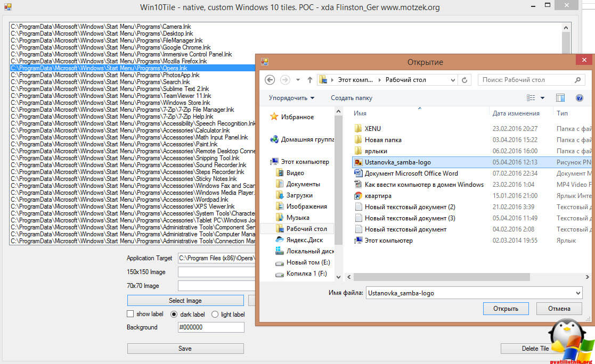Select the XENU folder
Image resolution: width=595 pixels, height=364 pixels.
[372, 128]
